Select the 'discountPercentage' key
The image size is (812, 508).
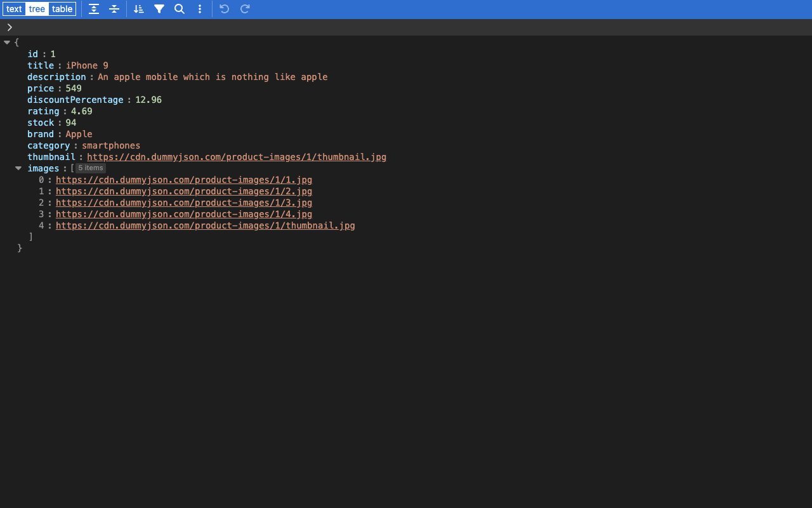coord(75,100)
